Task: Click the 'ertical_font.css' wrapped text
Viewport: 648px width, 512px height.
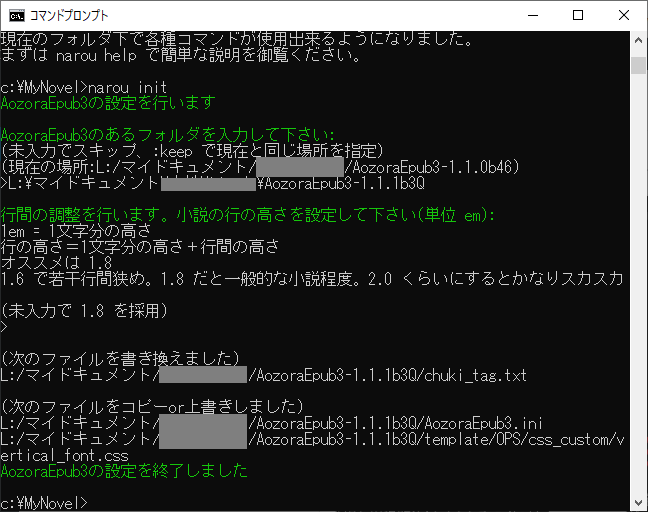Action: pyautogui.click(x=64, y=456)
